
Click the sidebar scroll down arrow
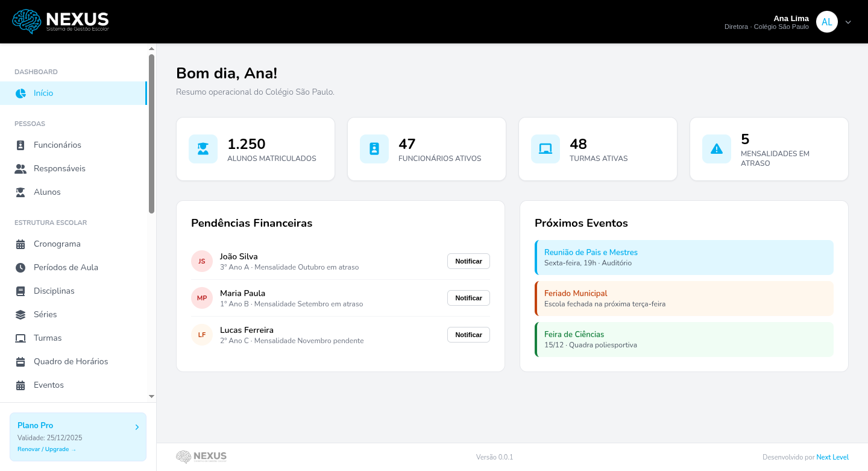point(151,396)
